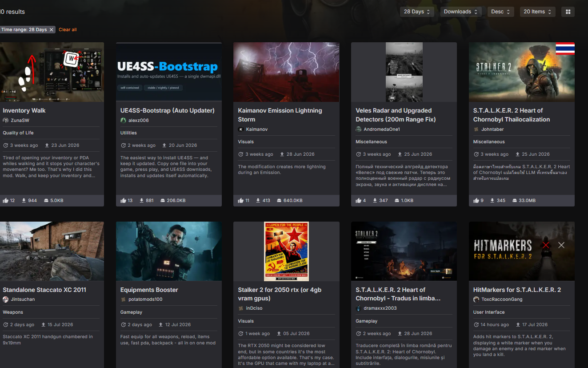Open the lightning storm thumbnail image

coord(286,72)
